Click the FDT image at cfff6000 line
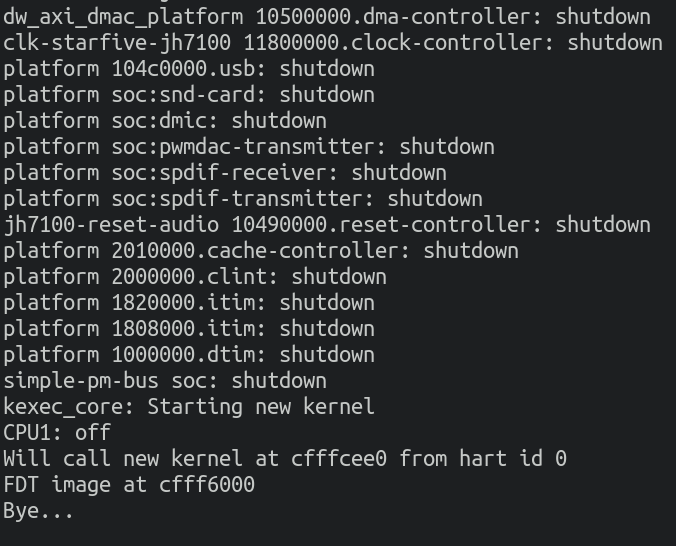Screen dimensions: 676x546 129,485
